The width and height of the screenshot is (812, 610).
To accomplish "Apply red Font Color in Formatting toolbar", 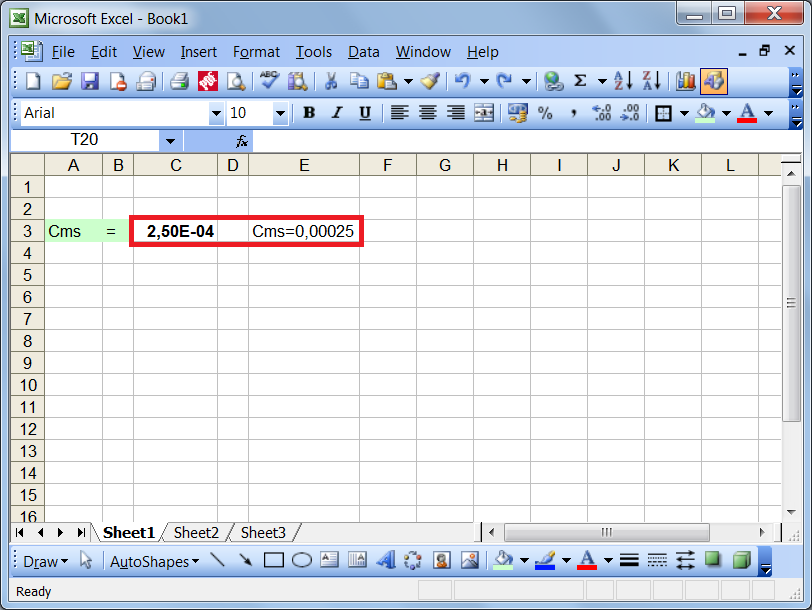I will pos(747,113).
